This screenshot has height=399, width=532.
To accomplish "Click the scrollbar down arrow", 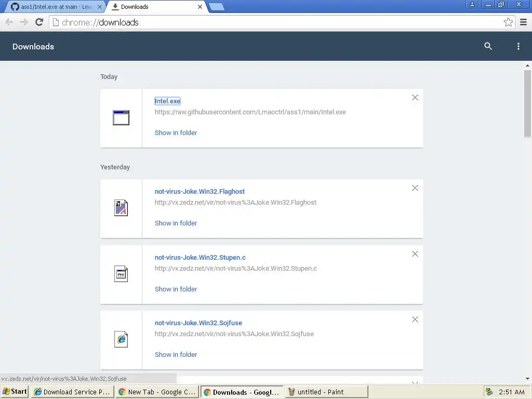I will click(527, 379).
